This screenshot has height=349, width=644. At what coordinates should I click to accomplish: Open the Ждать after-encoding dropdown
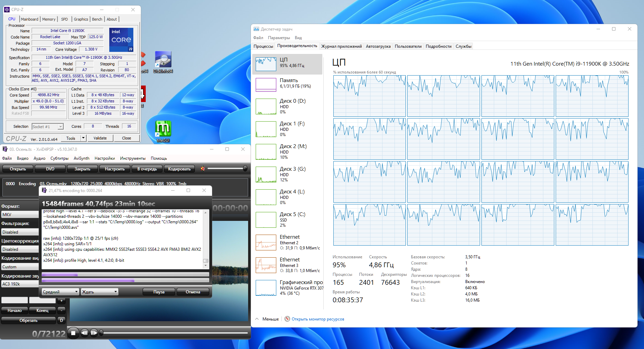tap(100, 292)
